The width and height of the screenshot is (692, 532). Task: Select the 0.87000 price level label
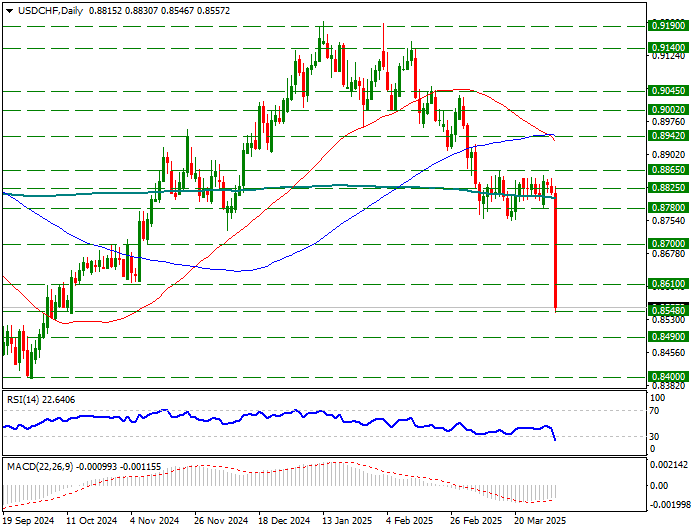[x=669, y=243]
